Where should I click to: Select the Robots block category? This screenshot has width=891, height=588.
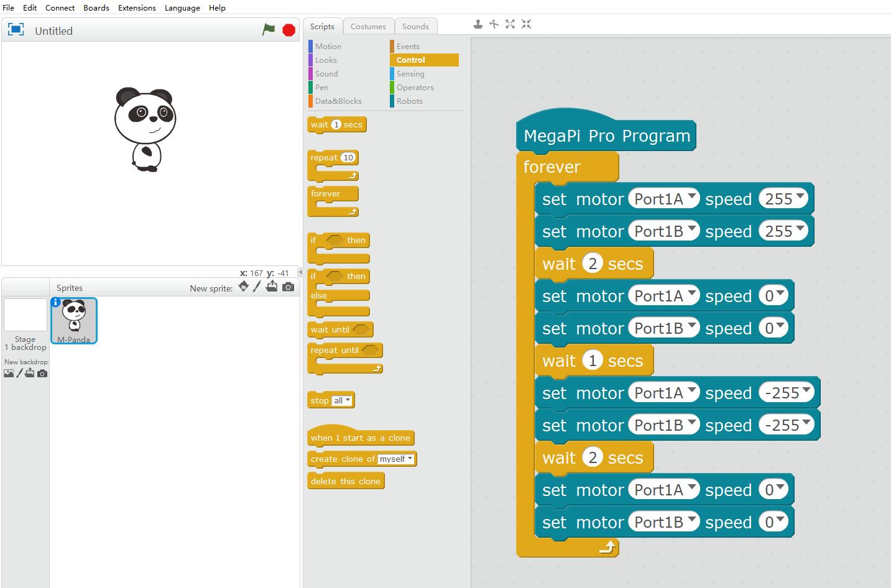coord(409,101)
